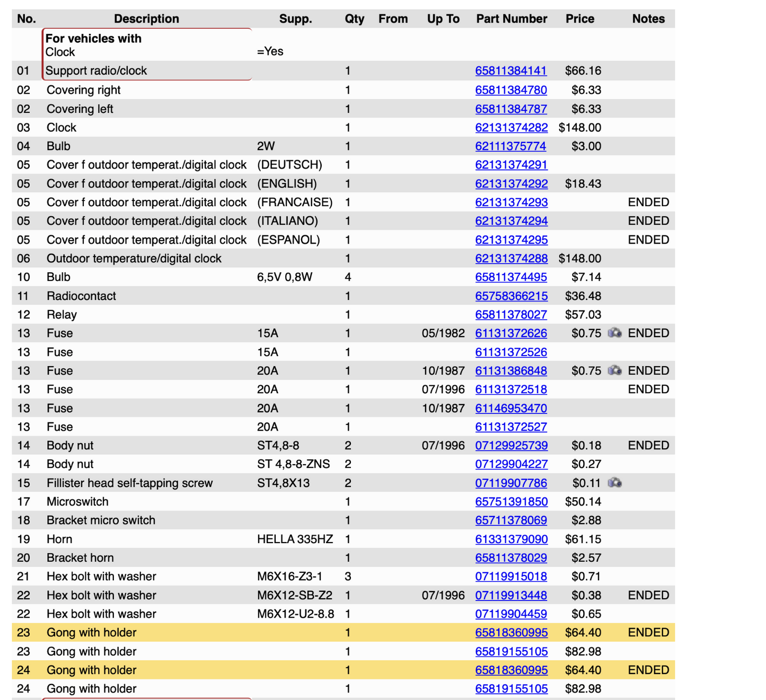Image resolution: width=766 pixels, height=700 pixels.
Task: Click the Price column header
Action: pyautogui.click(x=580, y=19)
